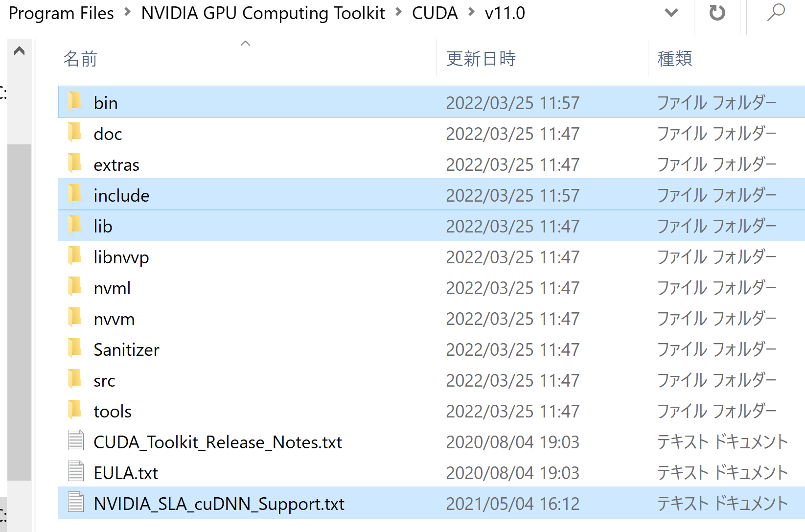Select the doc folder name
The width and height of the screenshot is (805, 532).
(108, 134)
